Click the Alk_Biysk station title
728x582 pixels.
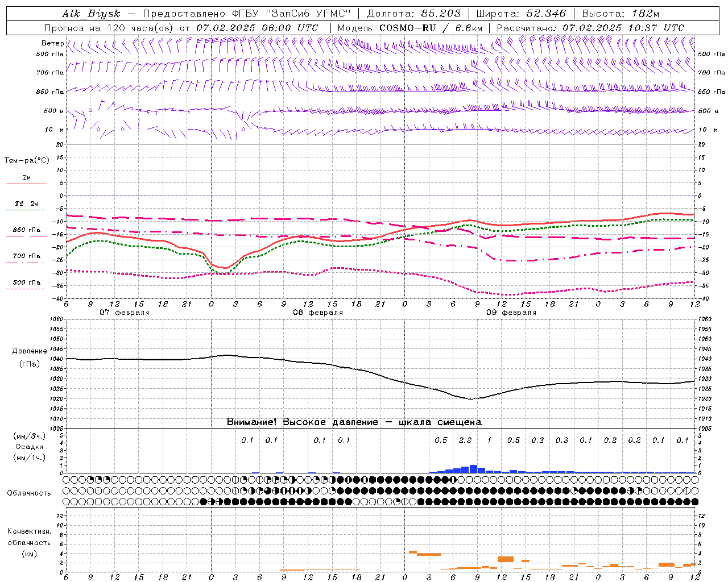click(91, 14)
